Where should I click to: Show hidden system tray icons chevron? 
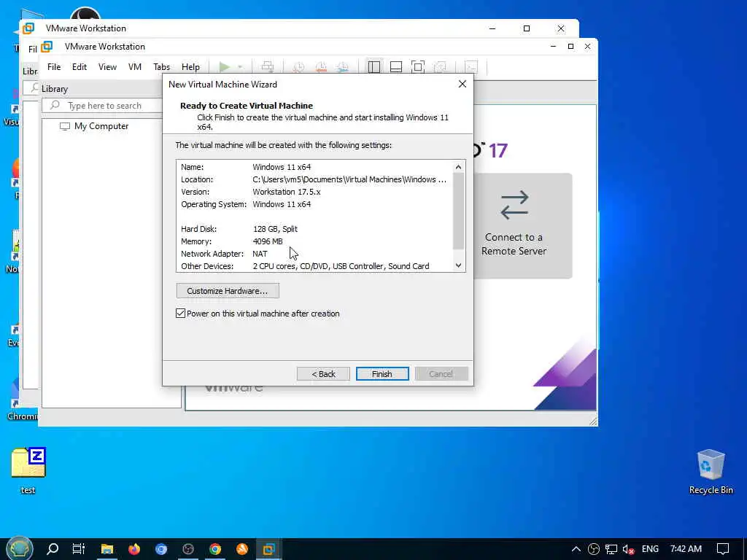[x=576, y=549]
